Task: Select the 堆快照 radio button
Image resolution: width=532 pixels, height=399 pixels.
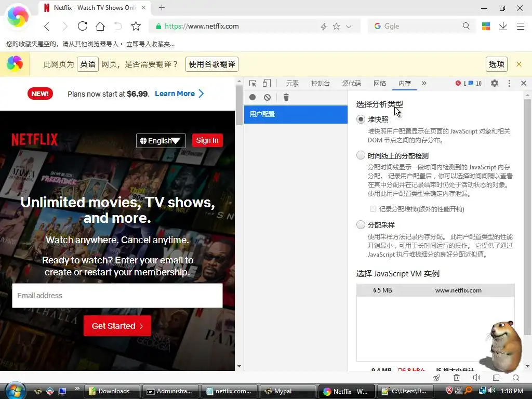Action: point(361,119)
